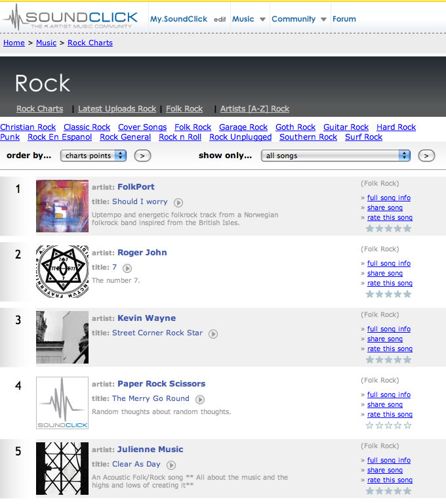Screen dimensions: 446x504
Task: Open Julienne Music artwork thumbnail
Action: [x=62, y=469]
